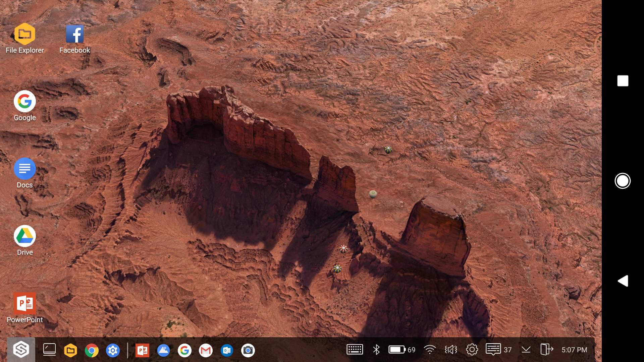Open the Sentio start menu
Viewport: 644px width, 362px height.
click(x=21, y=350)
